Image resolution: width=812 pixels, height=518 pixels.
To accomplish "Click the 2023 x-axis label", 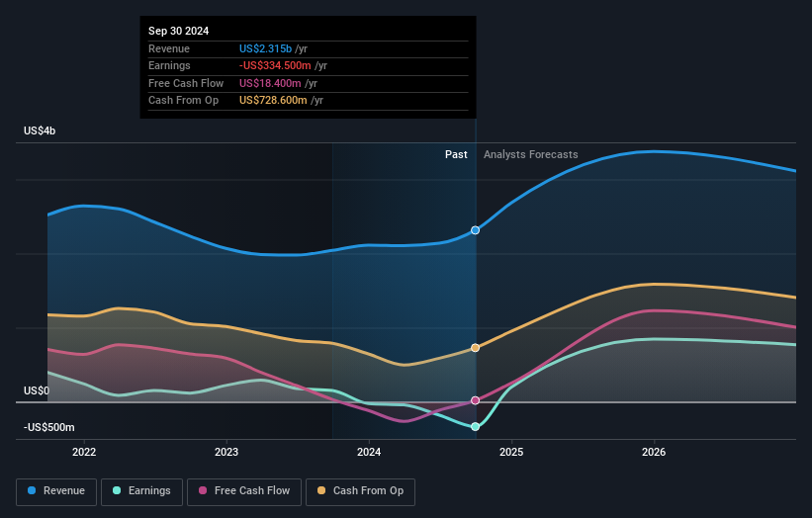I will tap(226, 453).
